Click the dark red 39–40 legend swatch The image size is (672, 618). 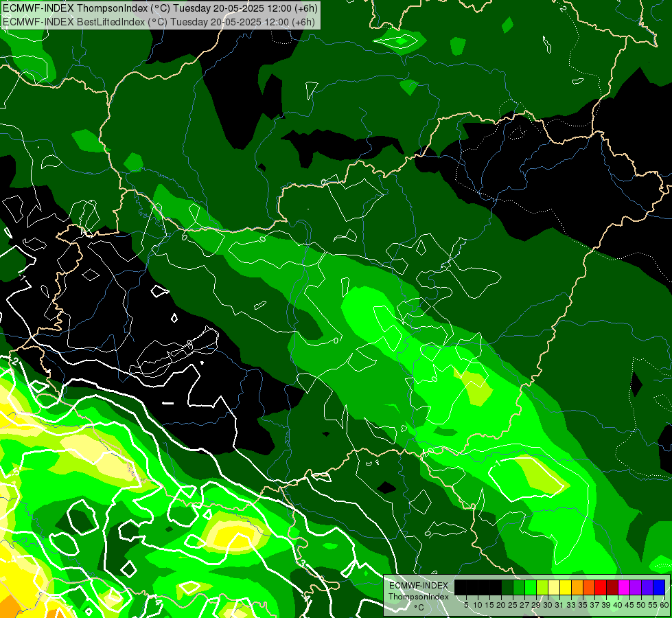pos(612,587)
